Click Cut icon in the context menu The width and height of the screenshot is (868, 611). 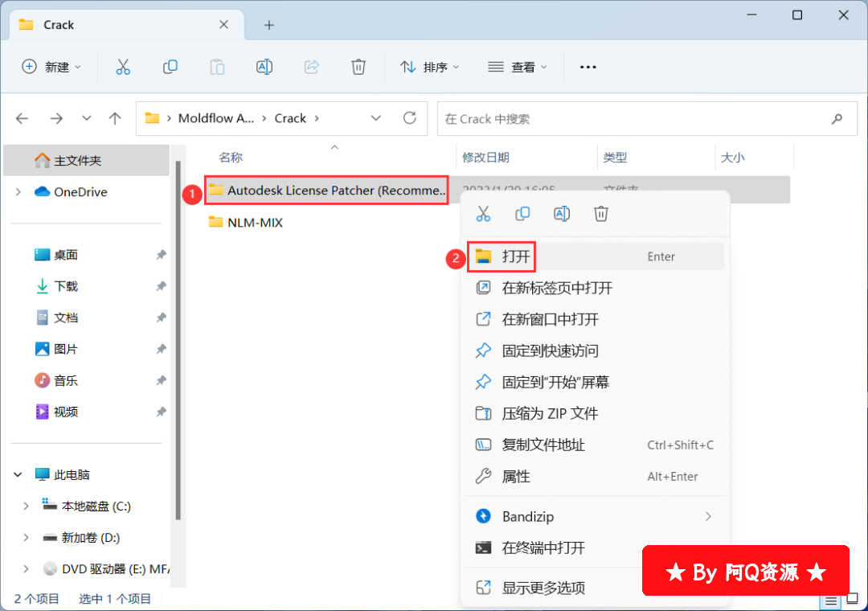pos(483,214)
